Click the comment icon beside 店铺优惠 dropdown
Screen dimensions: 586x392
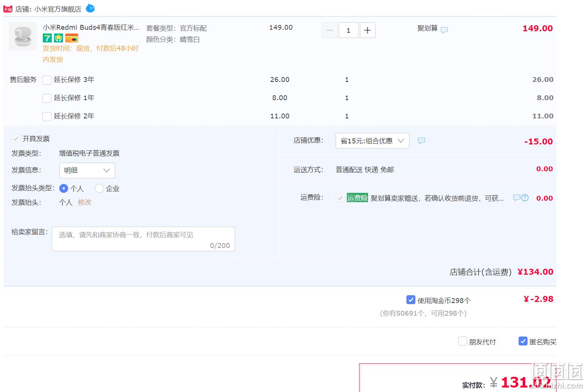click(421, 141)
